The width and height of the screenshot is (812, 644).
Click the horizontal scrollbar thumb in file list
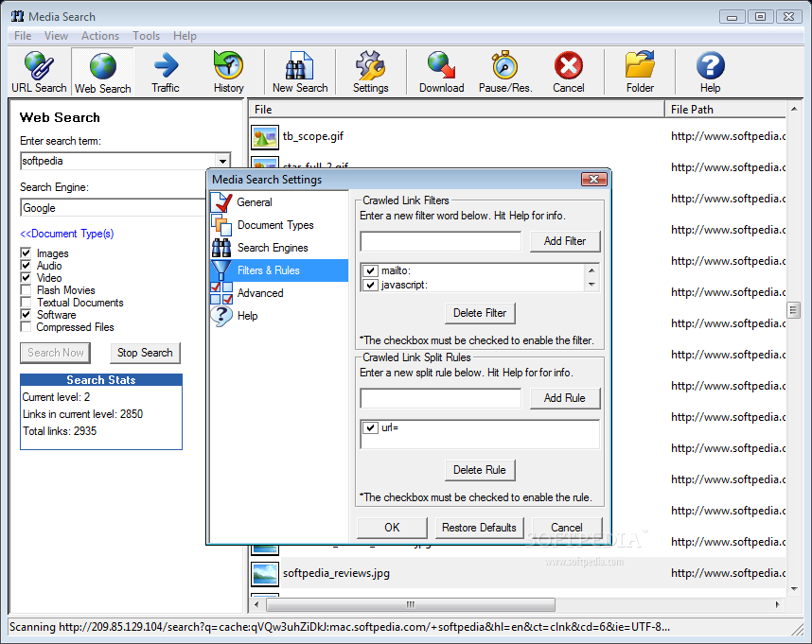[x=410, y=604]
